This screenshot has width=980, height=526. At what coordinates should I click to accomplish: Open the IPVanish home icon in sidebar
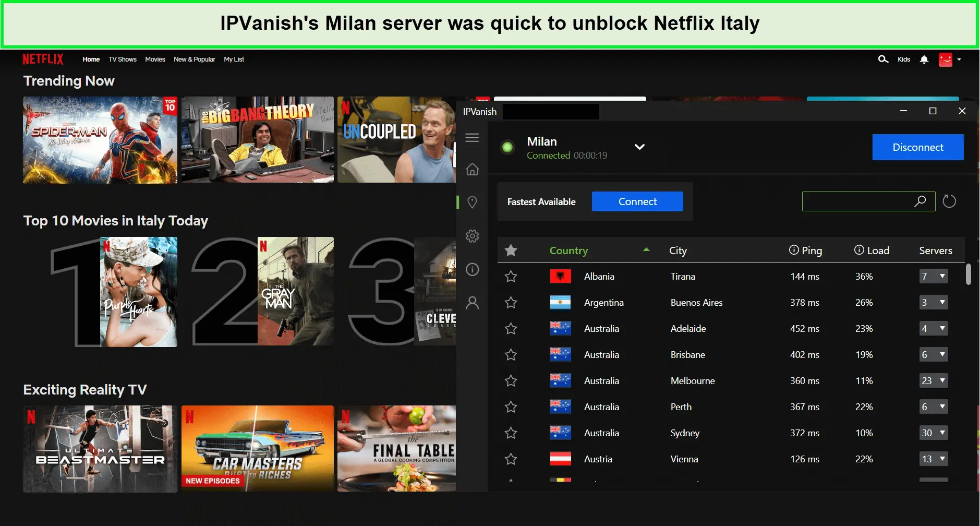click(472, 170)
